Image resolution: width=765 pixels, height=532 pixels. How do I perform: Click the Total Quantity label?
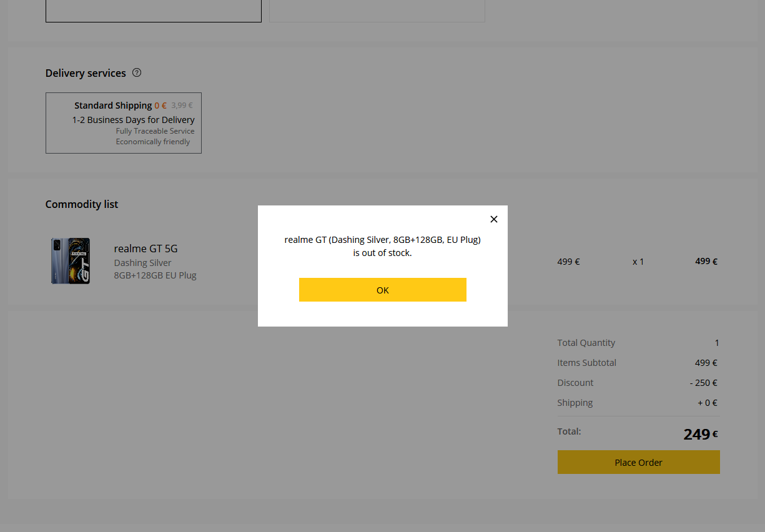[586, 343]
